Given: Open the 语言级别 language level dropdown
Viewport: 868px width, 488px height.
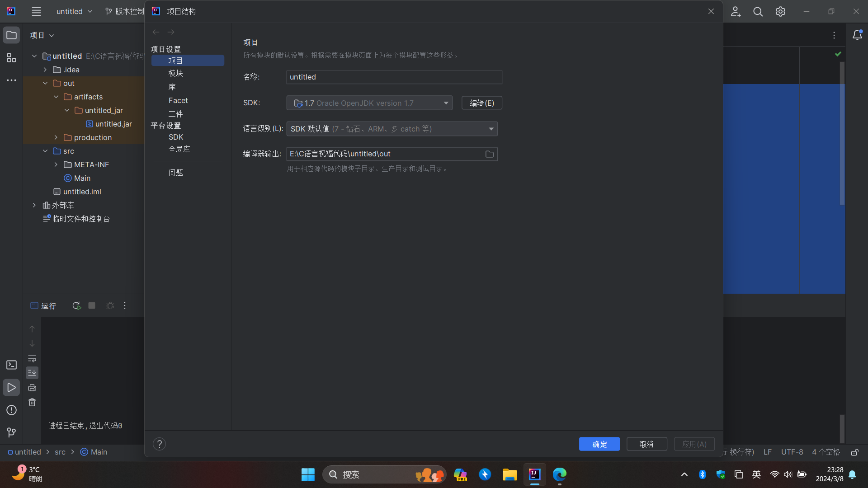Looking at the screenshot, I should pyautogui.click(x=392, y=128).
